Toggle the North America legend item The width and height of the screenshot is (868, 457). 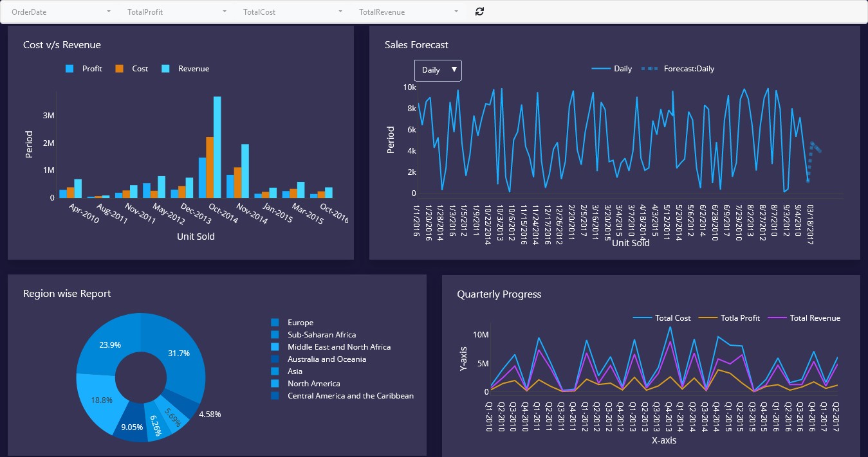pos(306,384)
